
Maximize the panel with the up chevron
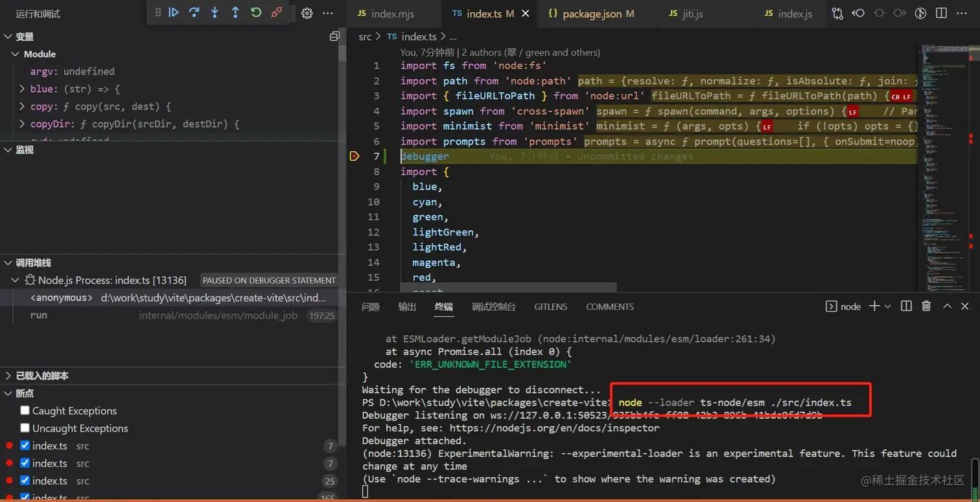coord(947,306)
